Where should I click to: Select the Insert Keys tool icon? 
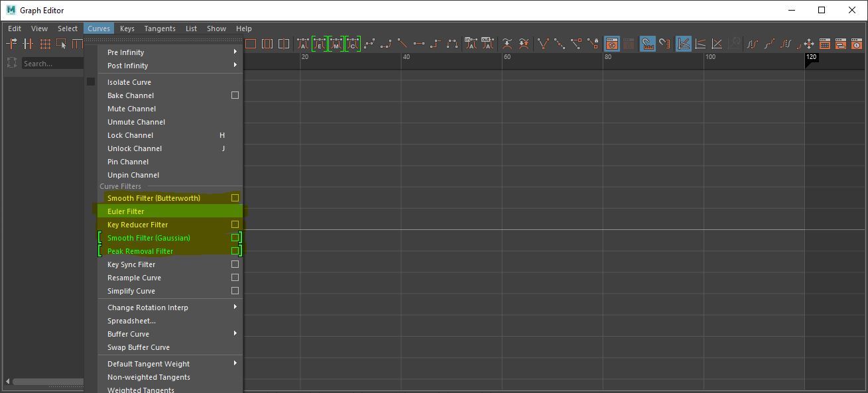pos(28,44)
